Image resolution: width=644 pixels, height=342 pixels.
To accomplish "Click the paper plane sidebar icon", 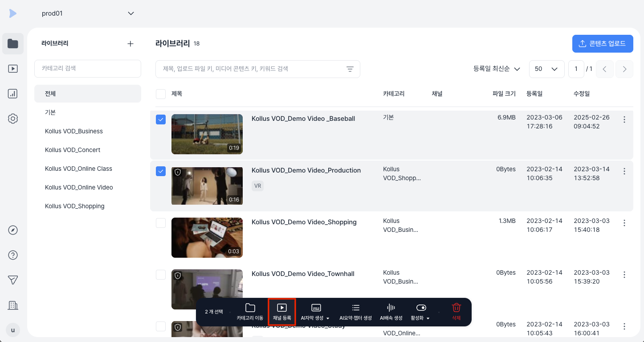I will point(13,280).
